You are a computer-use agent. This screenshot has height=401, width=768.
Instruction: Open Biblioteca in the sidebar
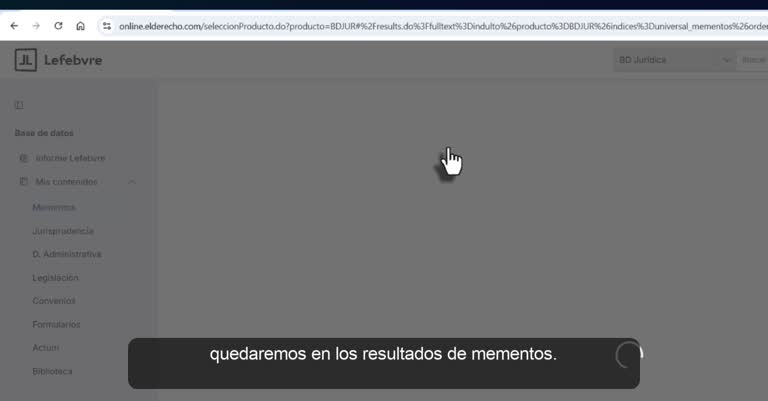(x=52, y=371)
